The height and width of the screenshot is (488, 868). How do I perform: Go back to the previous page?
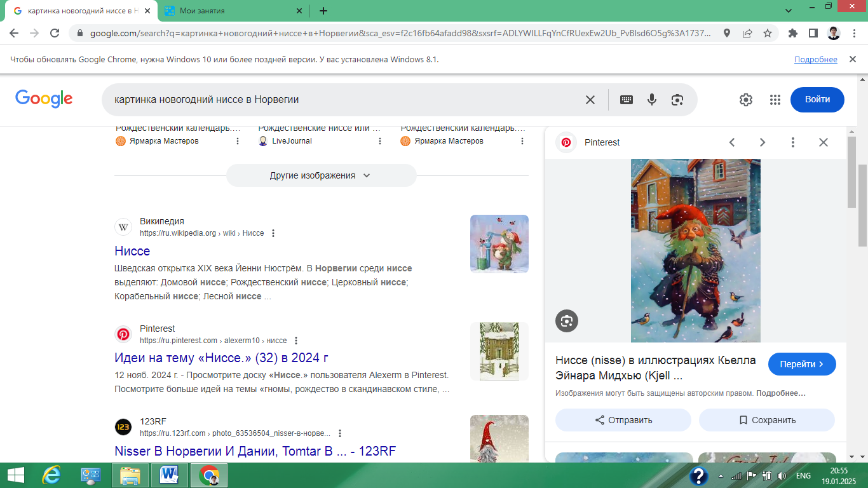[x=14, y=33]
